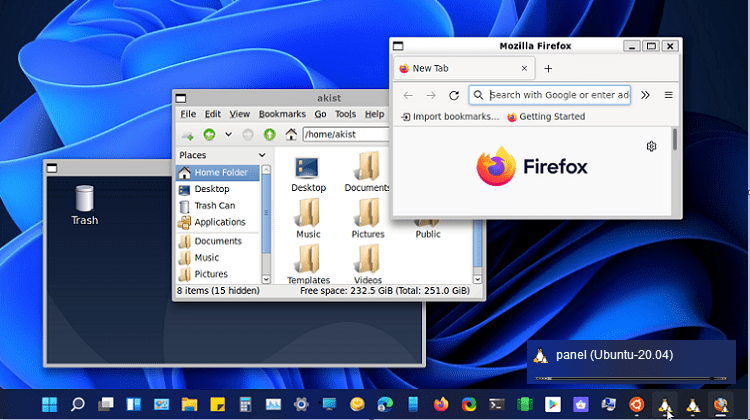Reload the page in Firefox
Viewport: 750px width, 420px height.
tap(454, 95)
